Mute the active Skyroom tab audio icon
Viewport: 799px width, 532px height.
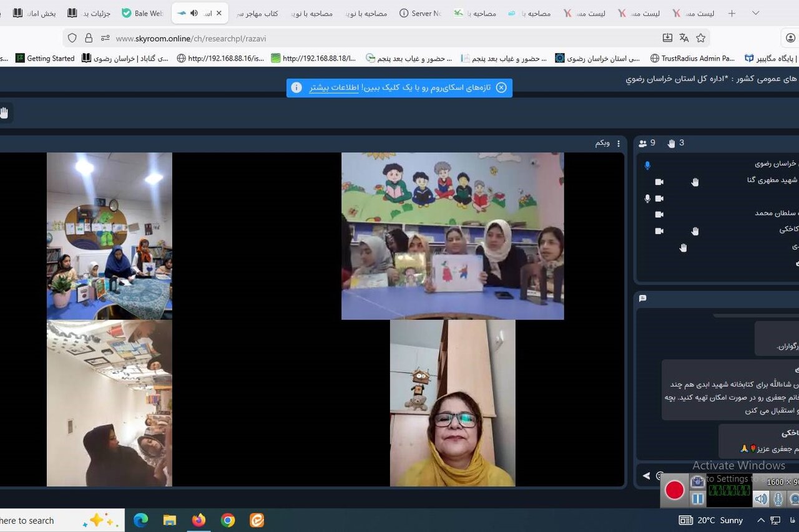pyautogui.click(x=194, y=13)
